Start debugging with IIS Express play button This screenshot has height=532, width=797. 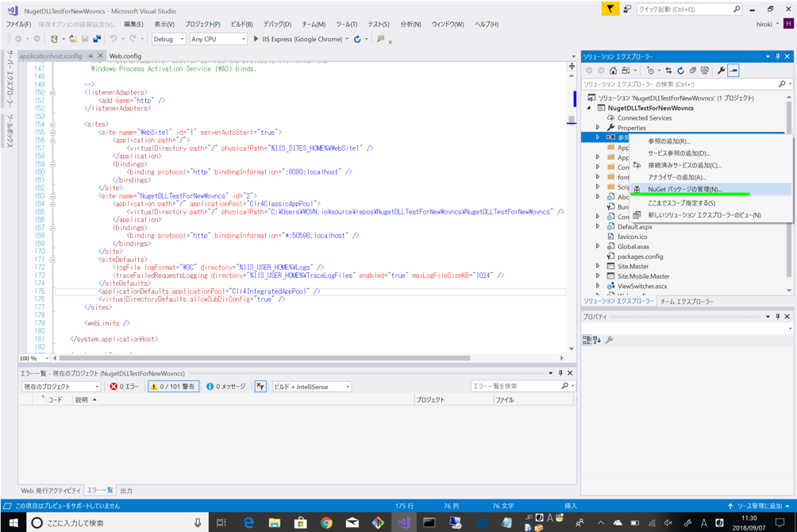(256, 39)
